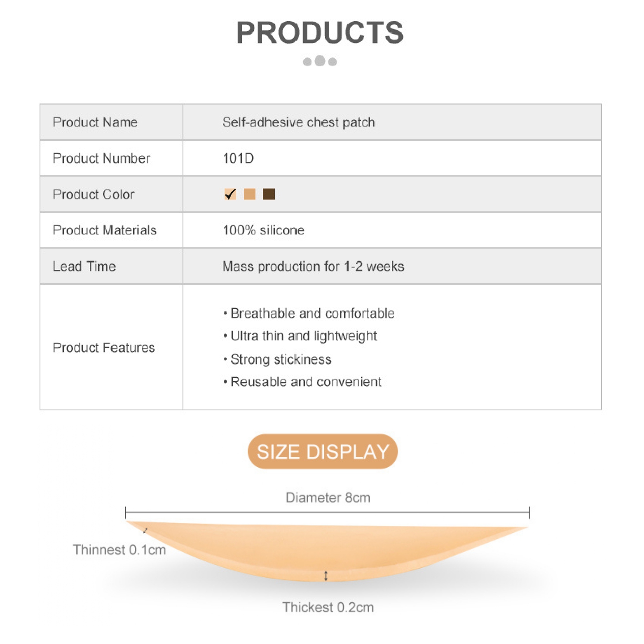This screenshot has width=644, height=644.
Task: Click the 100% silicone material value
Action: pos(263,230)
